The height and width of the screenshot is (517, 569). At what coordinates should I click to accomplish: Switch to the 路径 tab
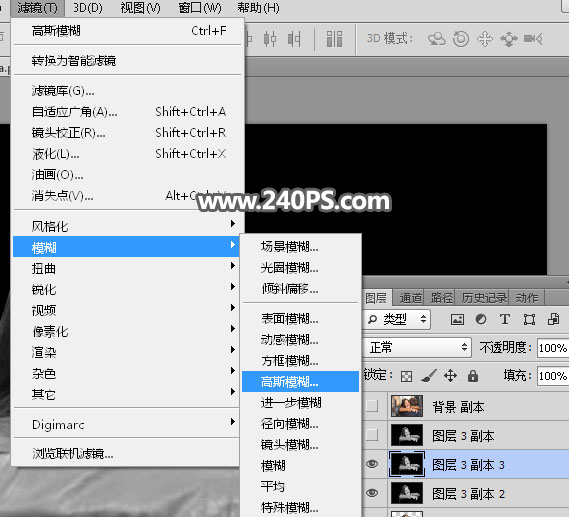coord(441,298)
